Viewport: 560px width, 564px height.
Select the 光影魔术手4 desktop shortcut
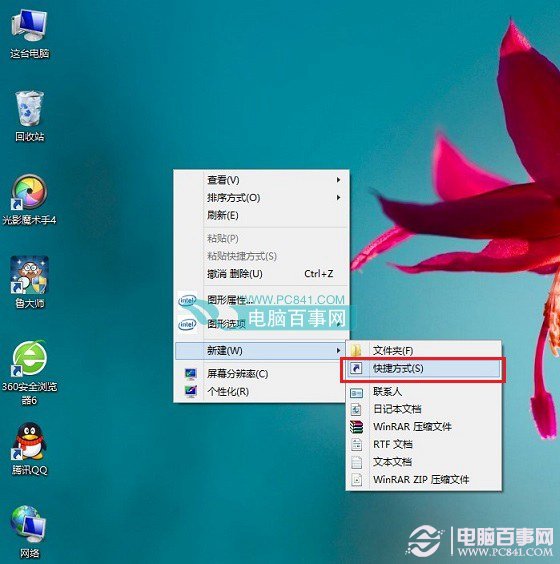pyautogui.click(x=29, y=200)
